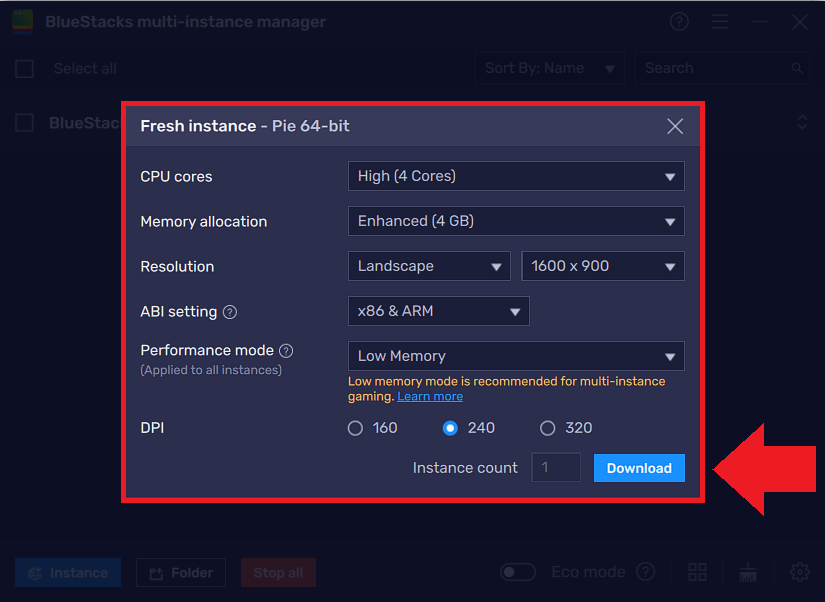Image resolution: width=825 pixels, height=602 pixels.
Task: Click the Instance count input field
Action: click(x=556, y=468)
